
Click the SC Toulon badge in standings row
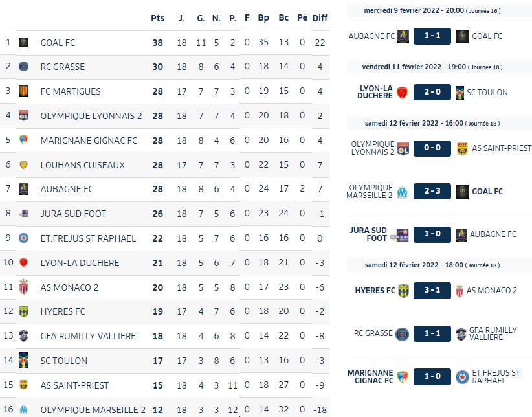point(23,360)
